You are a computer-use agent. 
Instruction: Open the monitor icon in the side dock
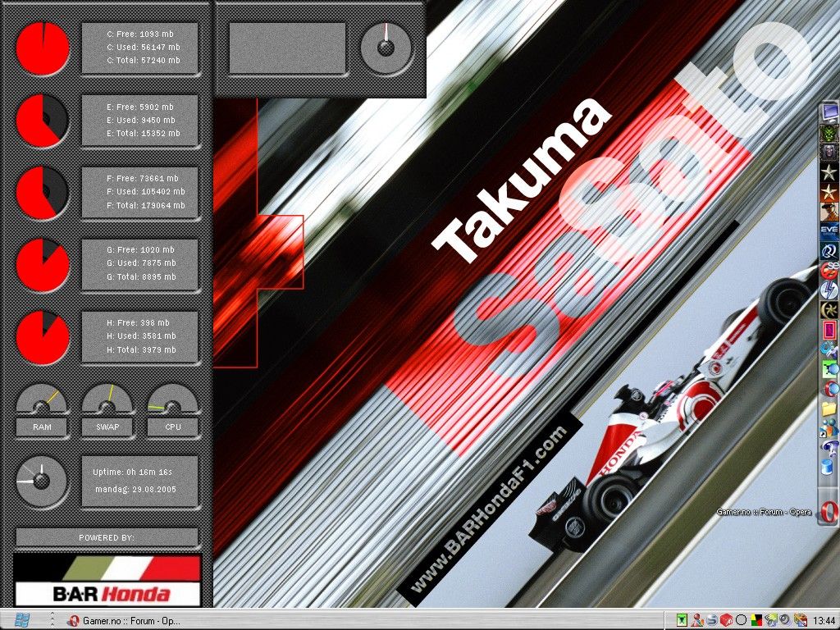click(830, 112)
